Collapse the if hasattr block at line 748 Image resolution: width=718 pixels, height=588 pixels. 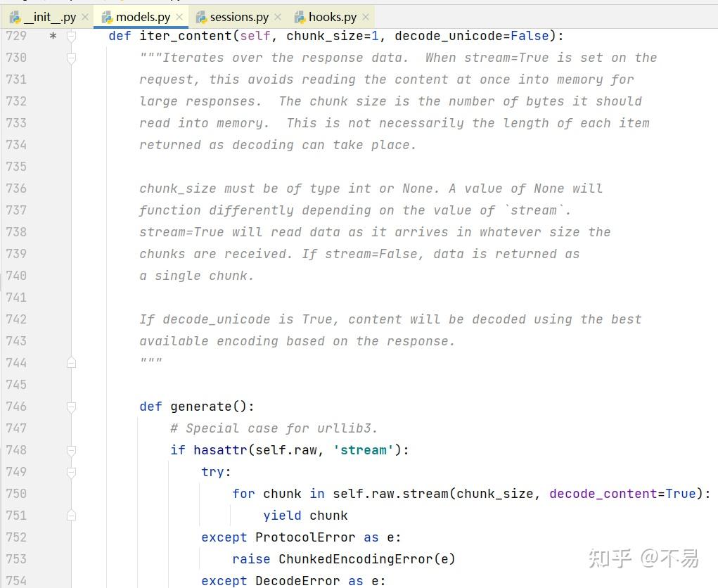coord(71,450)
